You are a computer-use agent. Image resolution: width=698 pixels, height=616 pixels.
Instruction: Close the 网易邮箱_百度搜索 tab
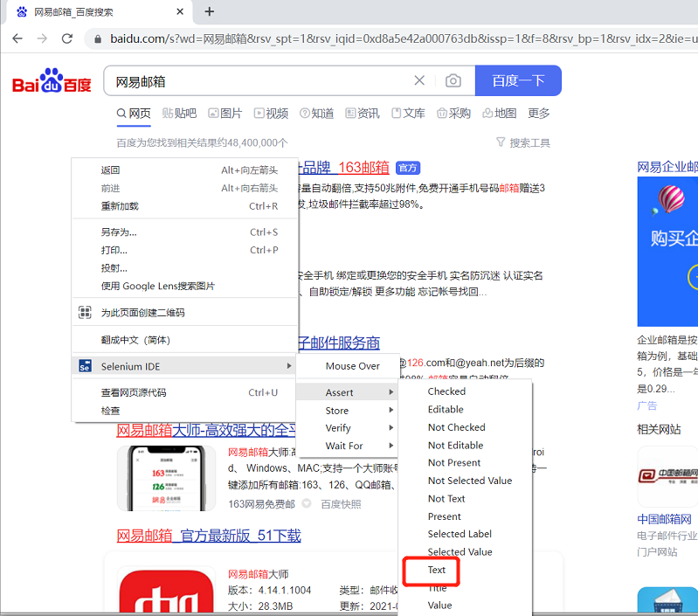click(180, 11)
